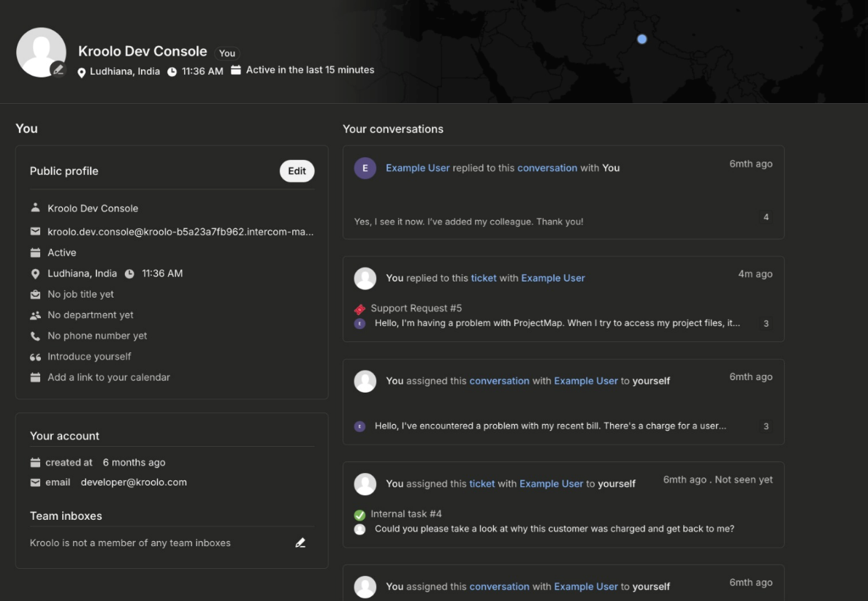Click Add a link to your calendar
The height and width of the screenshot is (601, 868).
pos(109,377)
